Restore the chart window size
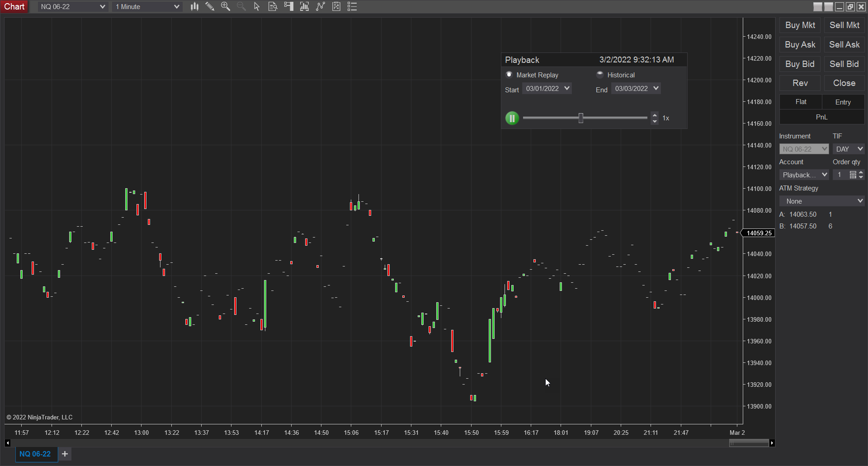This screenshot has width=868, height=466. [850, 7]
